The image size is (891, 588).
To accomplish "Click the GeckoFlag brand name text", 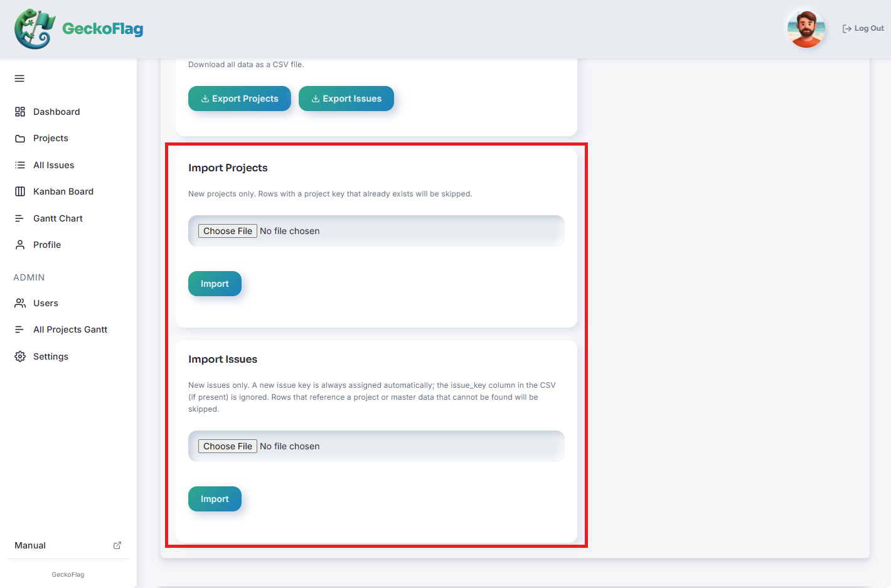I will click(x=103, y=29).
